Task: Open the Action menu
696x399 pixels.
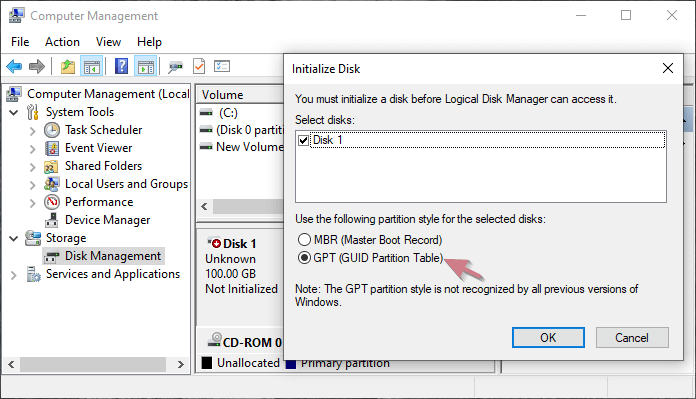Action: click(62, 42)
